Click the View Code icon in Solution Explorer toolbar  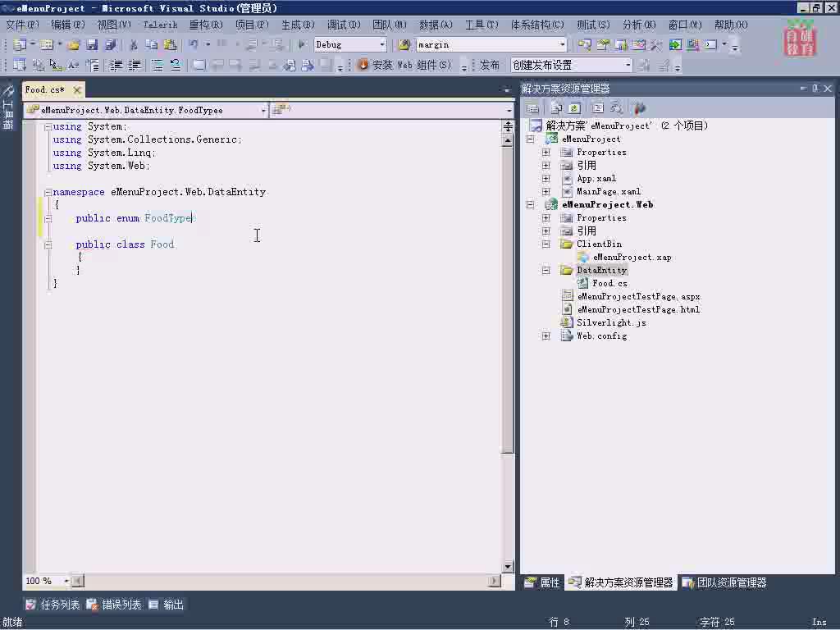(598, 108)
